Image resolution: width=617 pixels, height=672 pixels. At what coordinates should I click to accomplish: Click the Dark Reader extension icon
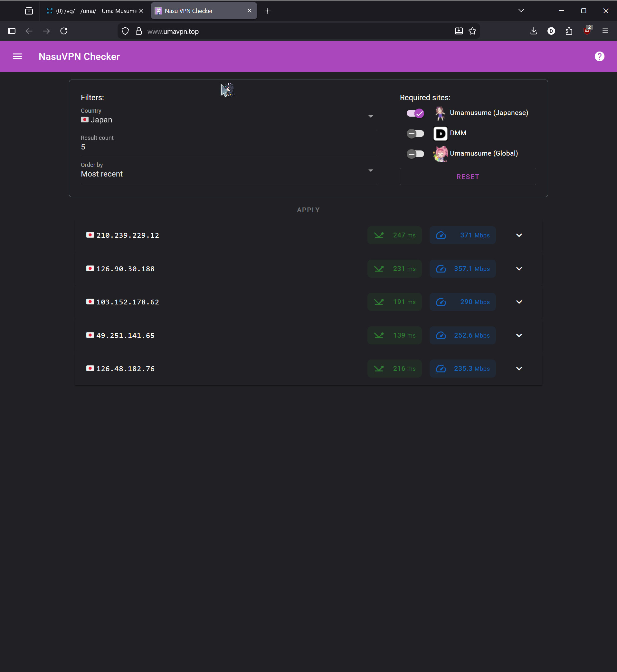pyautogui.click(x=551, y=31)
